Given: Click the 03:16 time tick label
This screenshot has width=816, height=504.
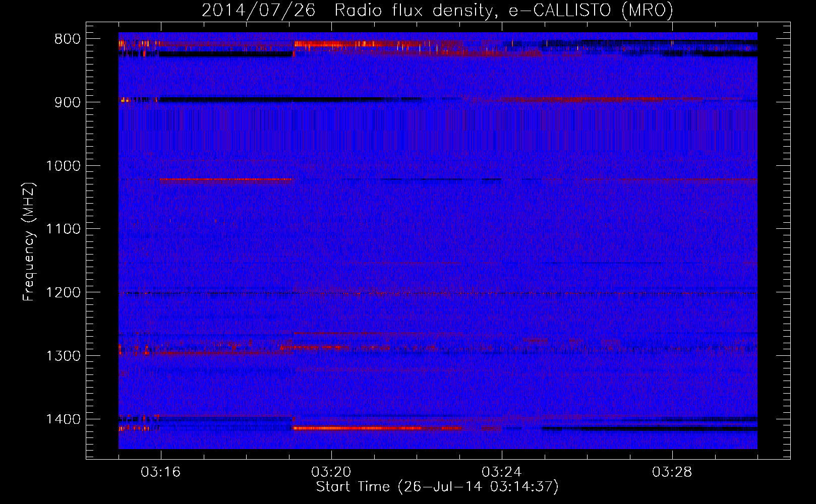Looking at the screenshot, I should click(160, 472).
